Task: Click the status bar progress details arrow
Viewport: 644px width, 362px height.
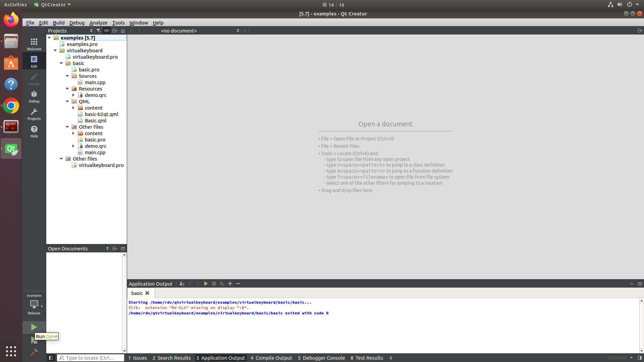Action: (631, 358)
